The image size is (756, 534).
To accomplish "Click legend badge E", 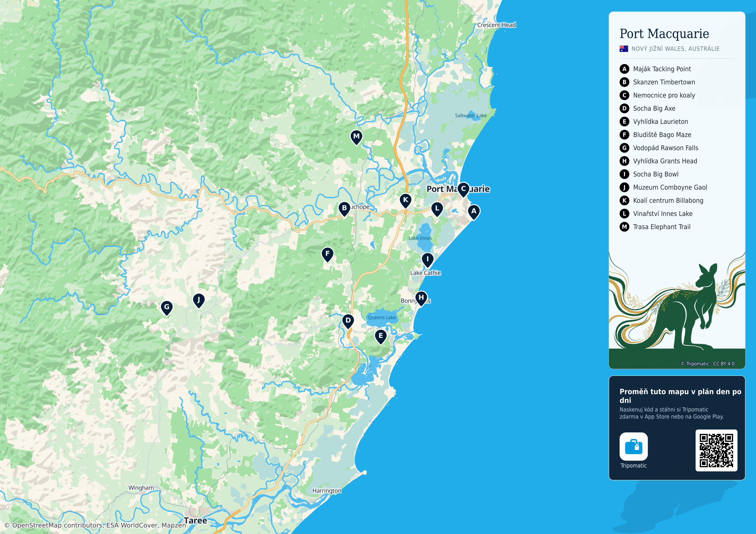I will point(624,122).
